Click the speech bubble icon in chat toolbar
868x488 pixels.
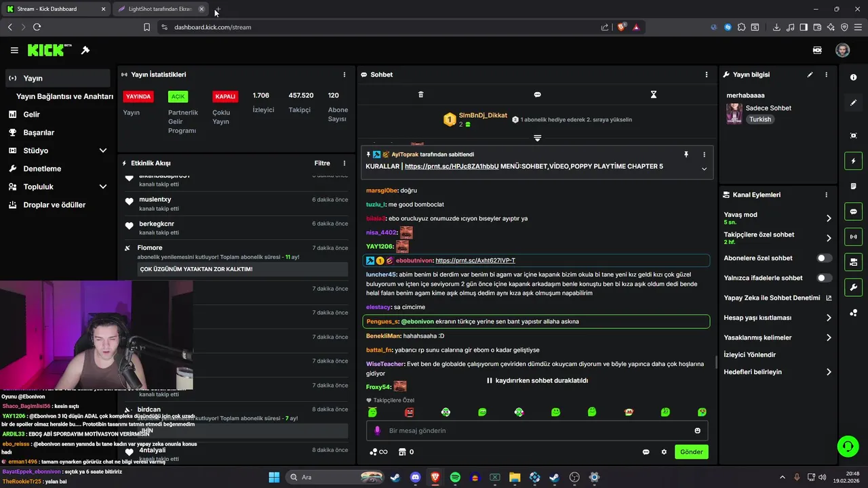click(x=537, y=95)
